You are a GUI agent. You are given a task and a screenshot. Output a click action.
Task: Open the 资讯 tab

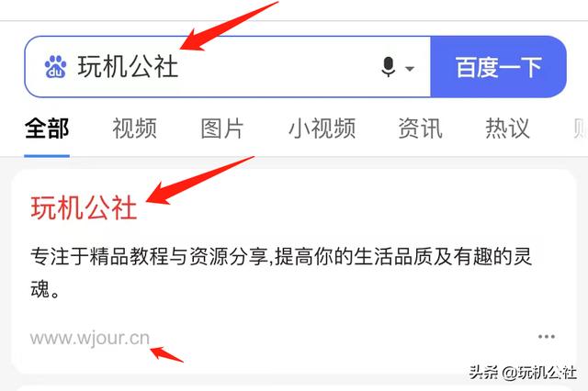pyautogui.click(x=420, y=128)
